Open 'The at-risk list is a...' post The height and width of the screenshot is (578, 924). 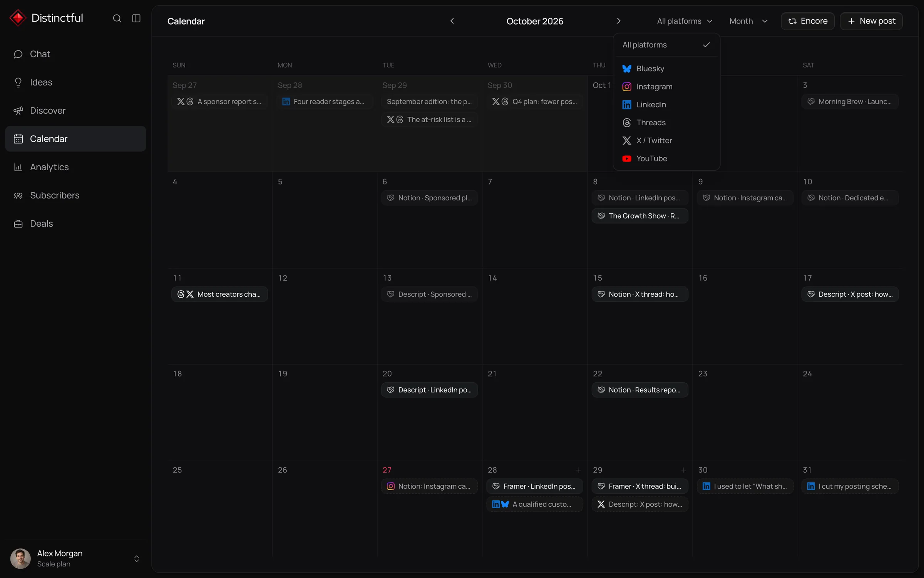pos(430,120)
